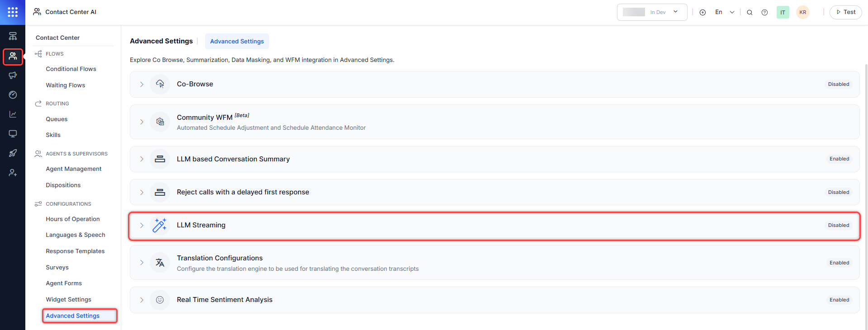Open Agent Management in sidebar

pos(74,169)
